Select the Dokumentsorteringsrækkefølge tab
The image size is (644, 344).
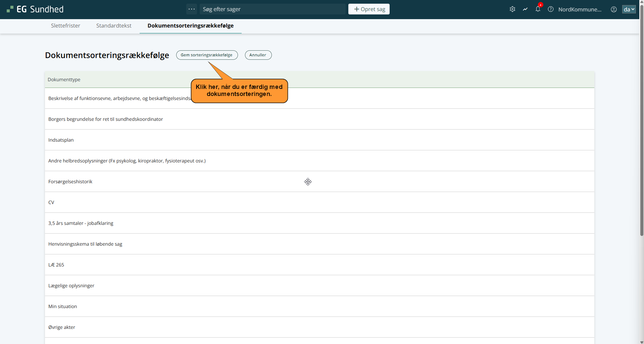pyautogui.click(x=190, y=26)
